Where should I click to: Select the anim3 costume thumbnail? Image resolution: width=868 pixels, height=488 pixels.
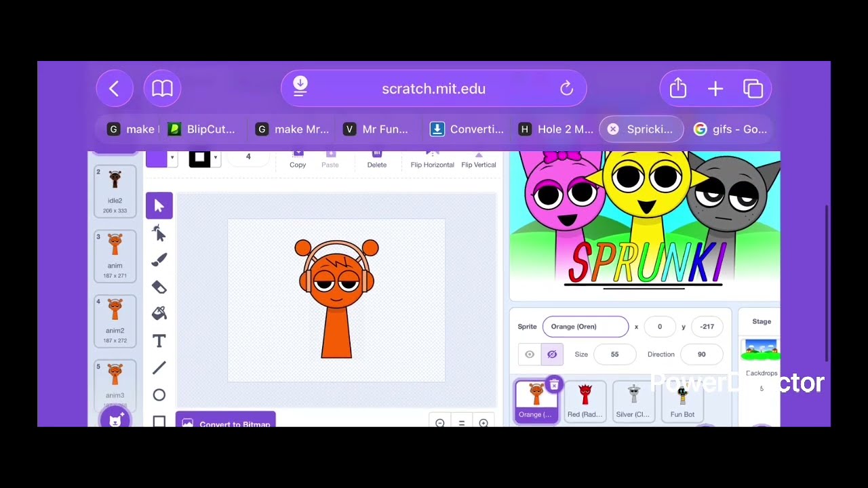115,384
